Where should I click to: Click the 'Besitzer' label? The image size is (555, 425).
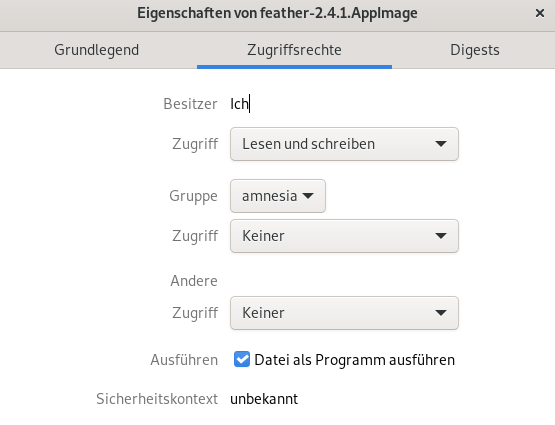(190, 104)
